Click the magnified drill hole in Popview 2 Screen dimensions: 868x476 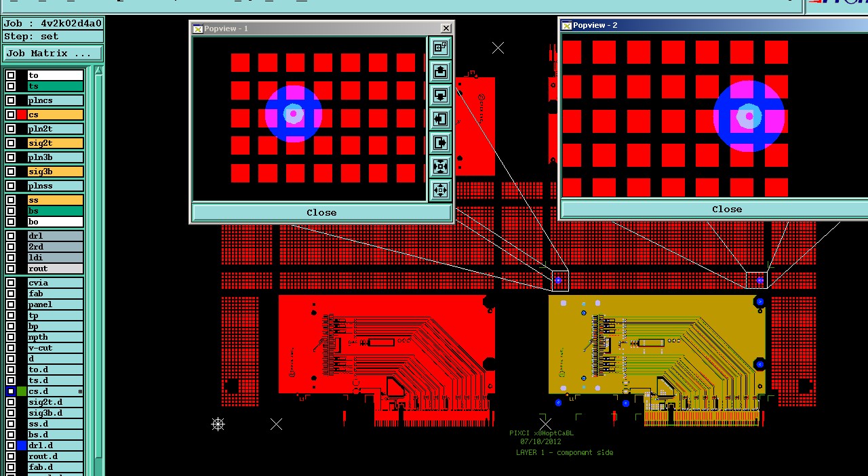coord(749,116)
